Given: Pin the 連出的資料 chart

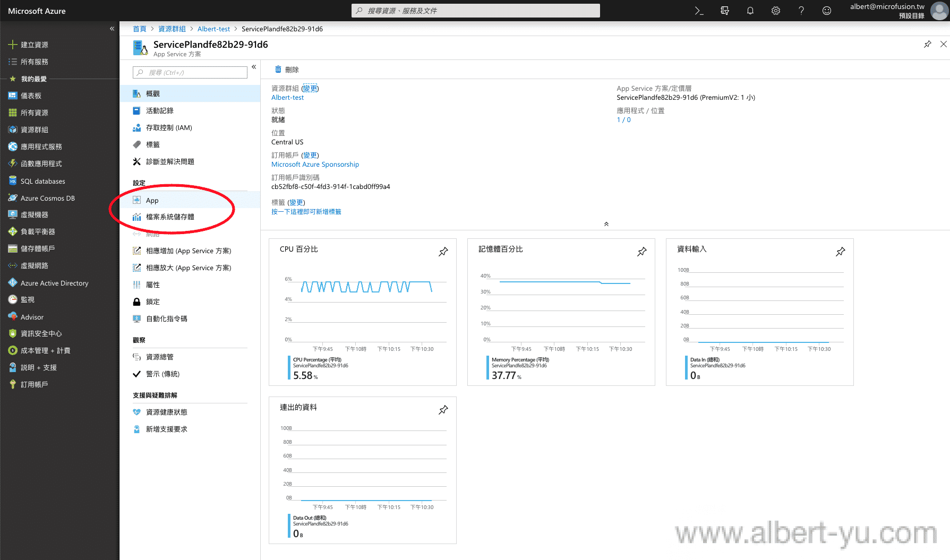Looking at the screenshot, I should tap(443, 410).
